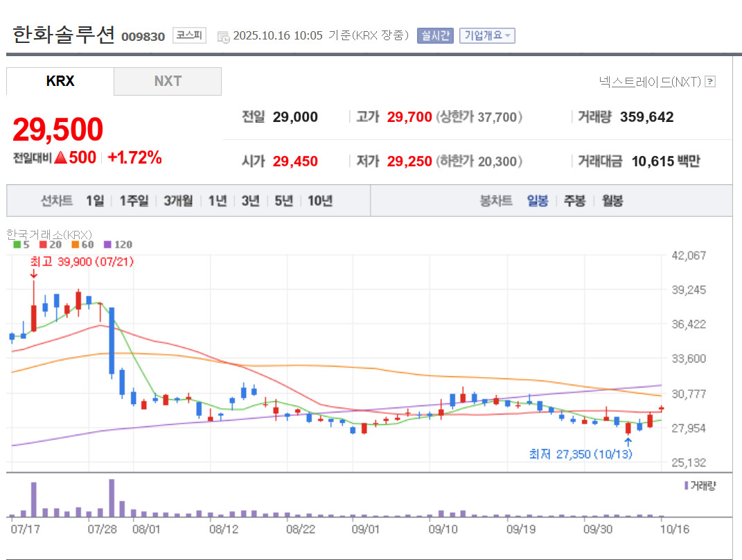Click the 09/10 date axis label
This screenshot has width=742, height=560.
point(443,530)
